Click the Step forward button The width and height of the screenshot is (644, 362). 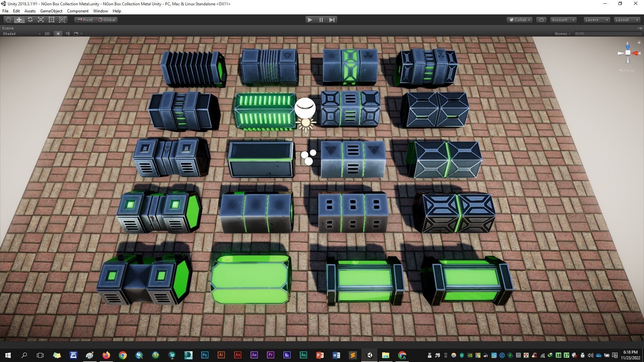coord(332,20)
